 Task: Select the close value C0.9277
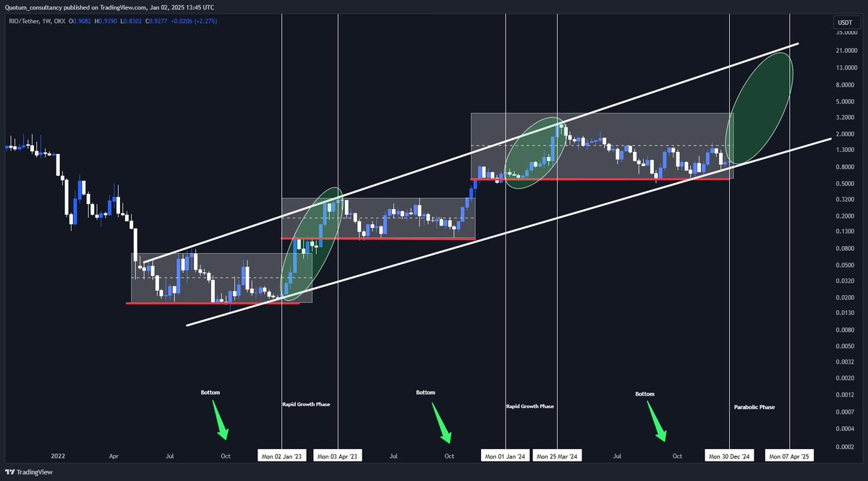tap(155, 21)
